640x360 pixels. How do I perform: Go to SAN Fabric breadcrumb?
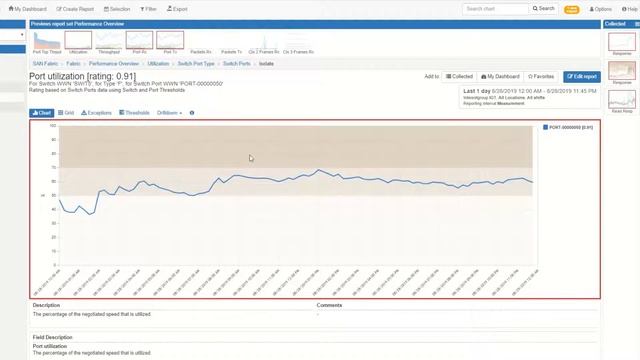[x=45, y=64]
